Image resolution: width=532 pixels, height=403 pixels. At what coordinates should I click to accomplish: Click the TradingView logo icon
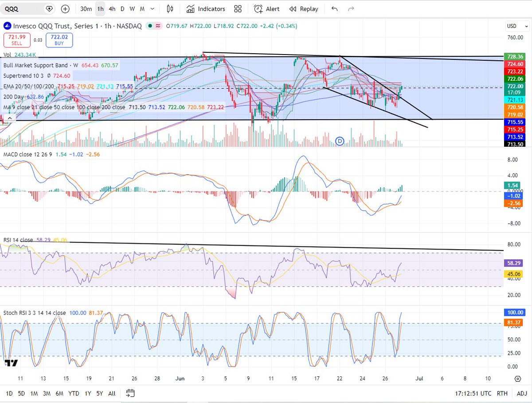[x=11, y=363]
